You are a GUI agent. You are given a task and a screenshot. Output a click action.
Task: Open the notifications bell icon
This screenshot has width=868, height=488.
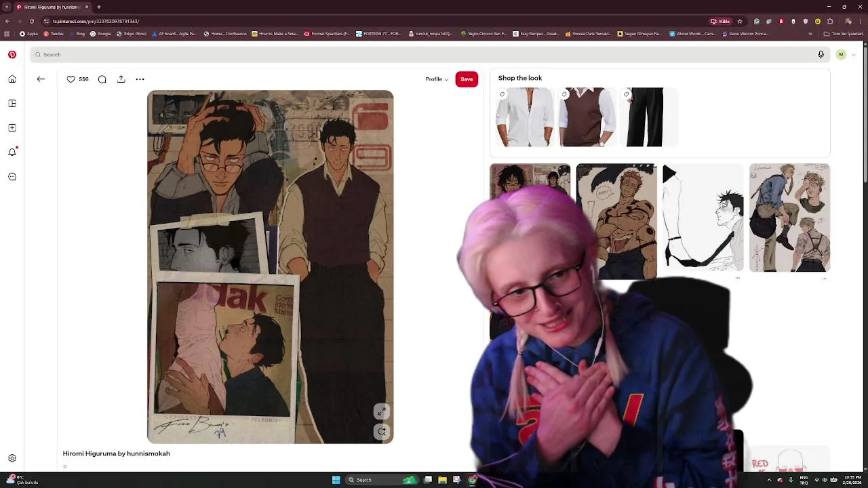point(12,152)
